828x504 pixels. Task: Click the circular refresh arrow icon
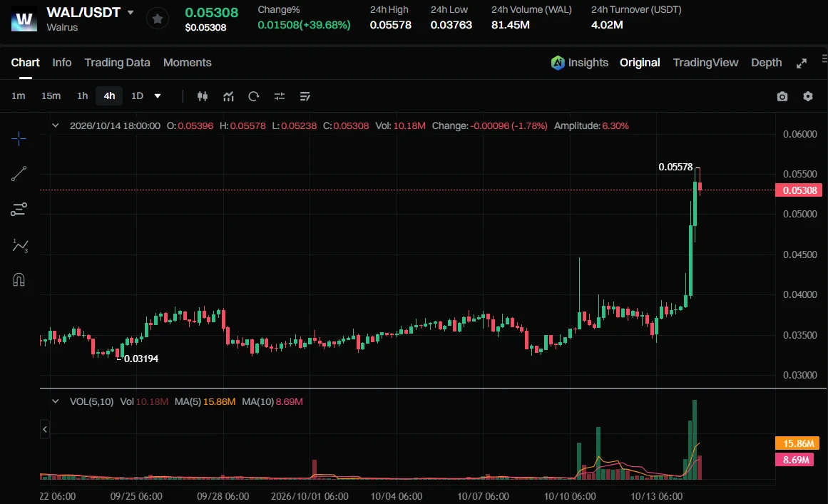pos(253,96)
